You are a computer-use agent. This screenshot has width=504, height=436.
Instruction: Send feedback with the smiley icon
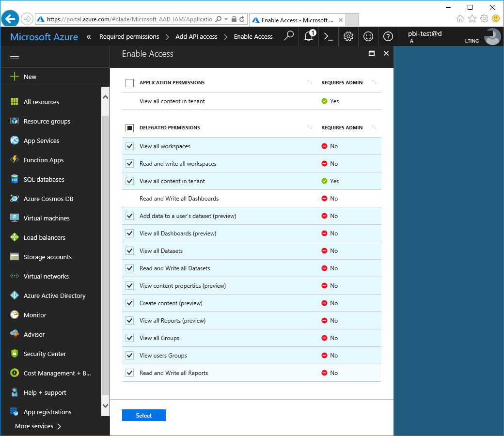[368, 36]
